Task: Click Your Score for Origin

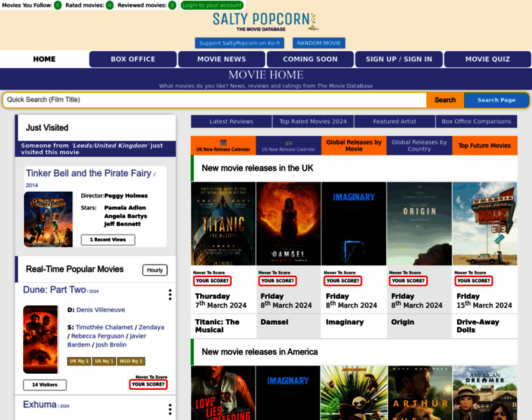Action: [408, 281]
